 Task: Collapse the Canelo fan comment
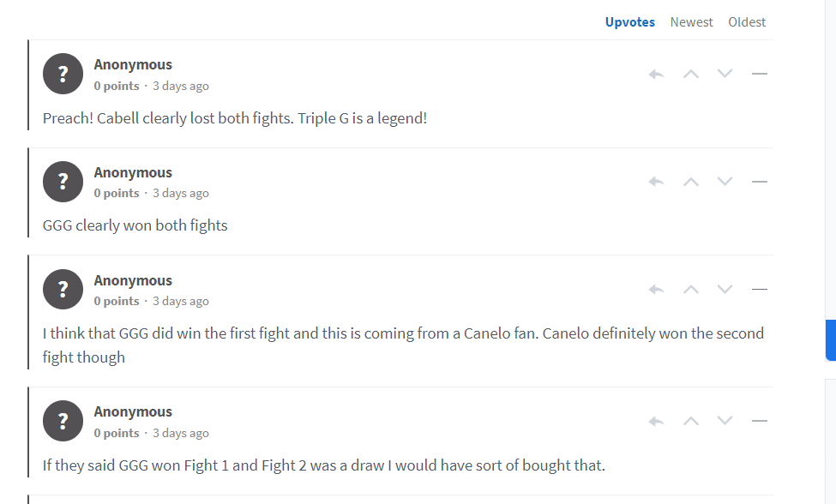(x=759, y=290)
